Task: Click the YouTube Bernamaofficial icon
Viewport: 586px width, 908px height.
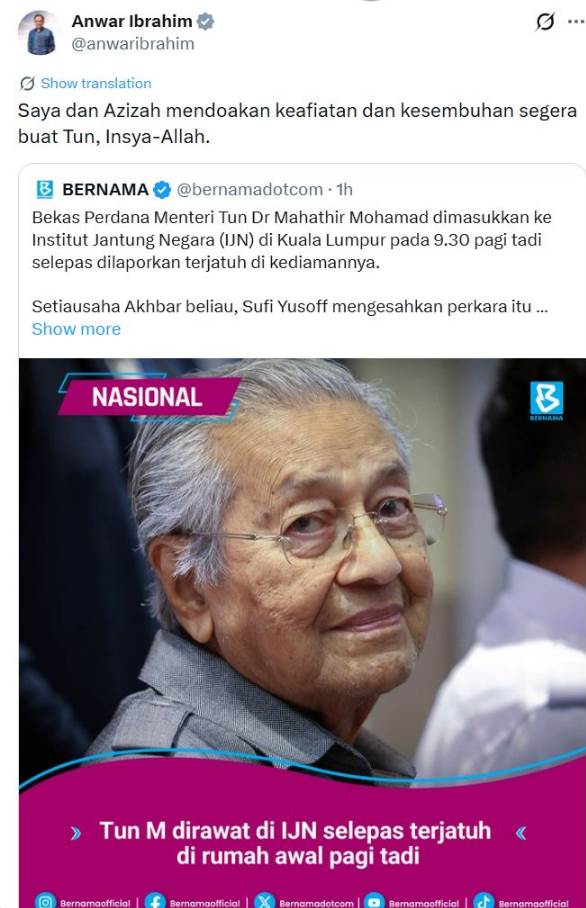Action: tap(374, 901)
